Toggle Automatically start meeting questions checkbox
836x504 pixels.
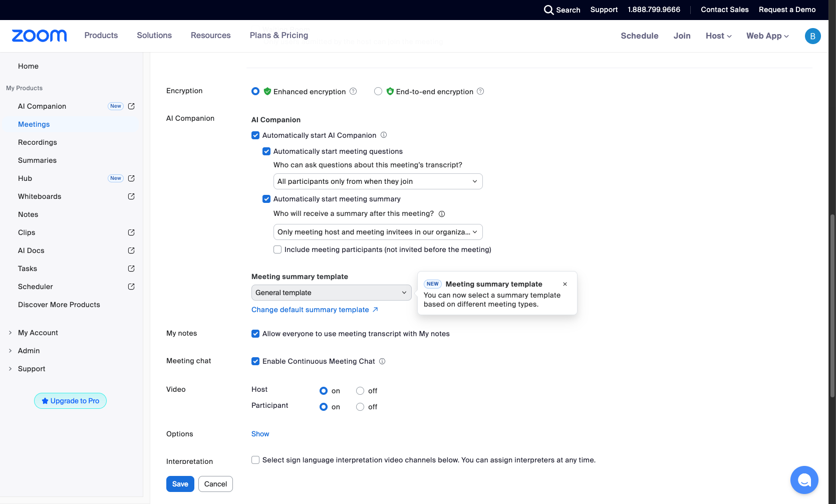(266, 151)
